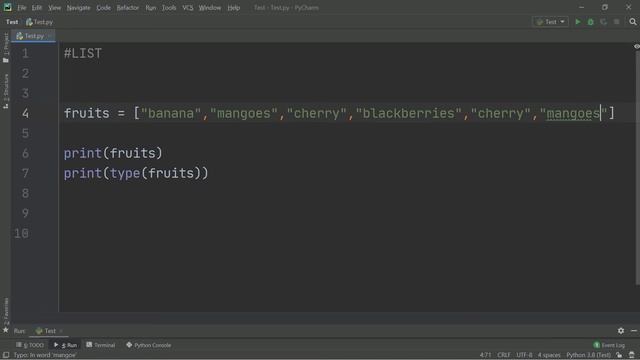Screen dimensions: 640x360
Task: Click the editor vertical scrollbar
Action: click(637, 167)
